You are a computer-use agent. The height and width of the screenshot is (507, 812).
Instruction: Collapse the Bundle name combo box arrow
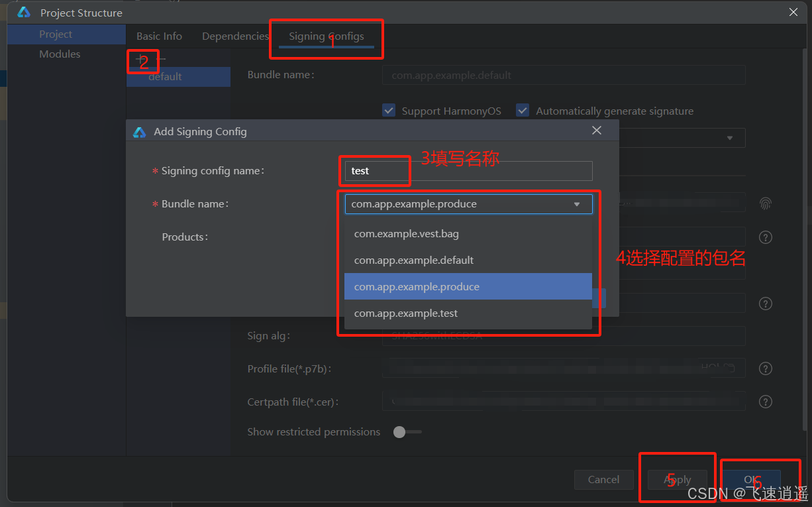(577, 204)
